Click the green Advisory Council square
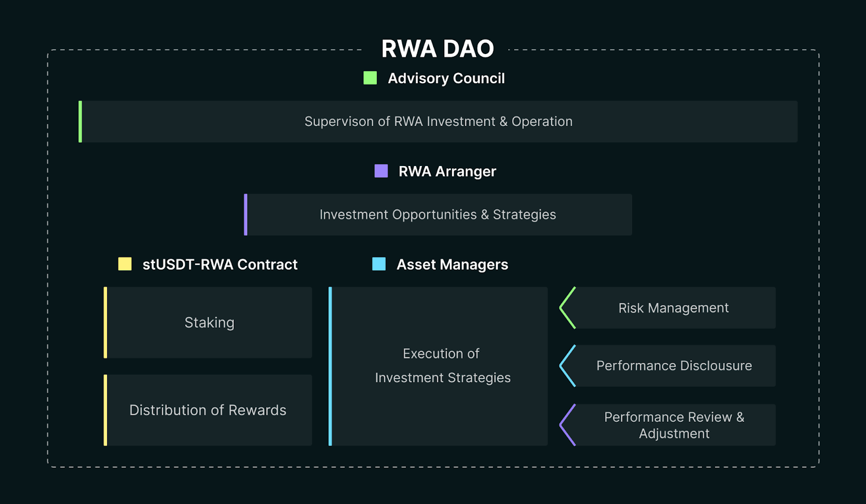This screenshot has height=504, width=866. click(370, 78)
